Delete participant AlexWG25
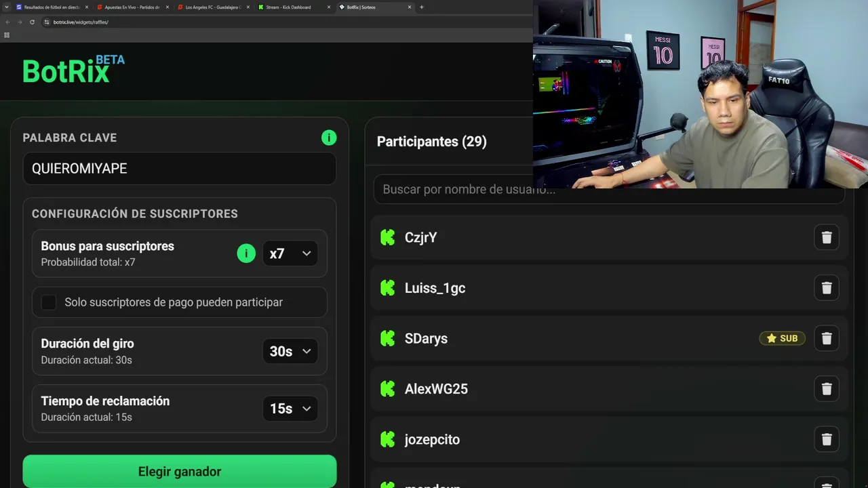This screenshot has width=868, height=488. tap(827, 389)
